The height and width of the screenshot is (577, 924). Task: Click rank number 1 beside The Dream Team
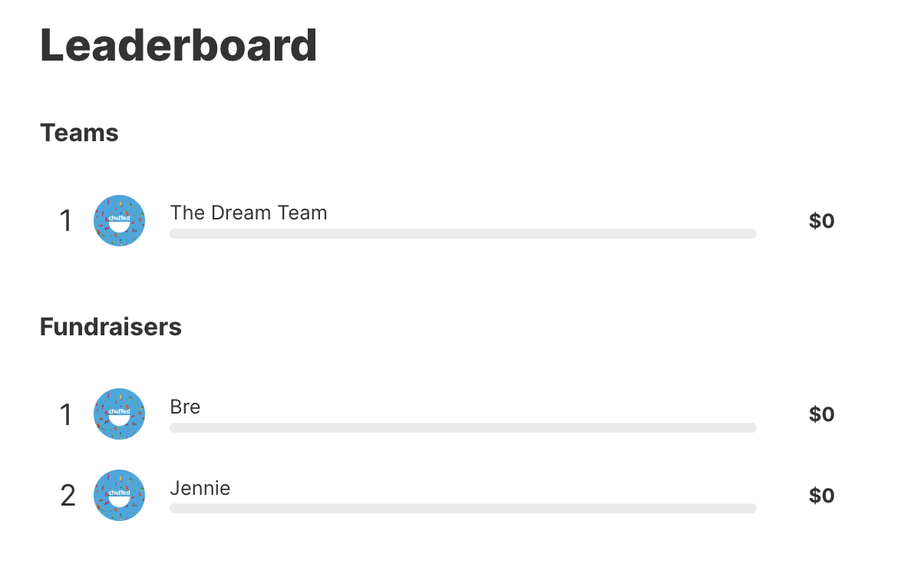tap(66, 222)
